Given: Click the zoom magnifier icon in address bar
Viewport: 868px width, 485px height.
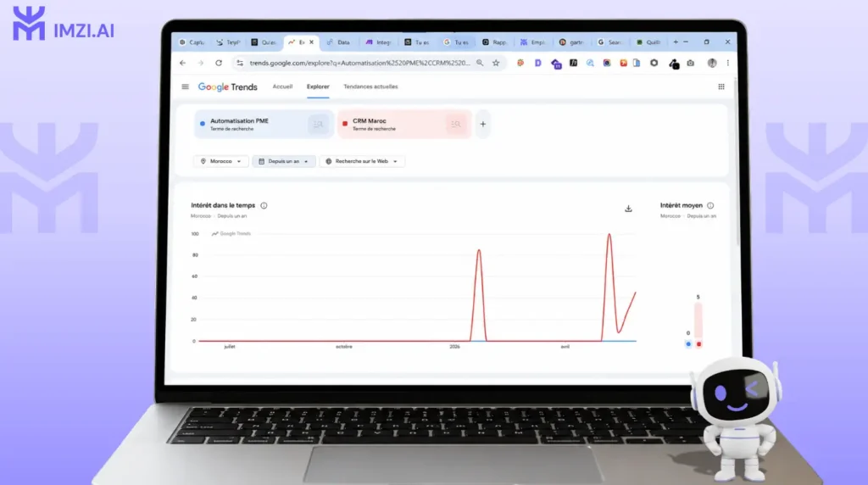Looking at the screenshot, I should click(x=480, y=63).
